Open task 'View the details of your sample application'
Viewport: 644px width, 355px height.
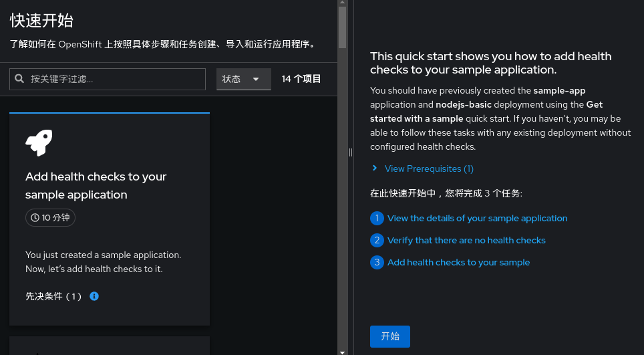(477, 218)
